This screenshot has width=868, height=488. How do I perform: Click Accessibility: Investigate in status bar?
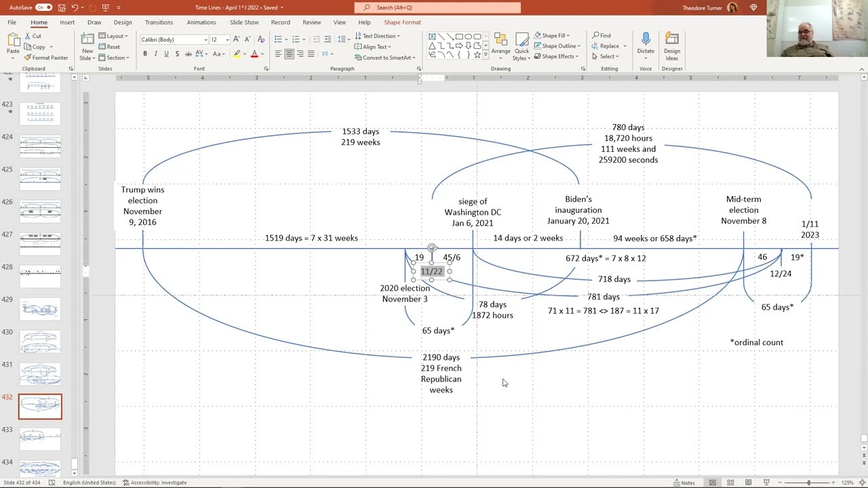[155, 483]
